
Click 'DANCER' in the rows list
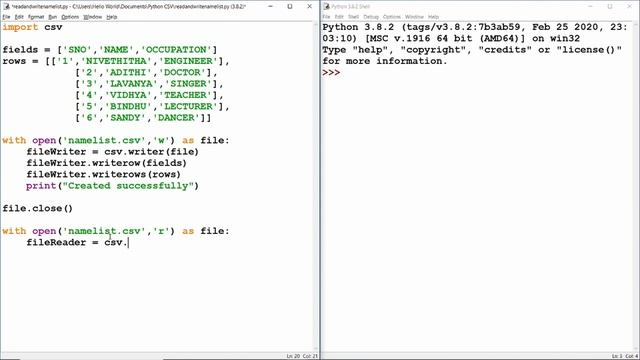[x=179, y=118]
